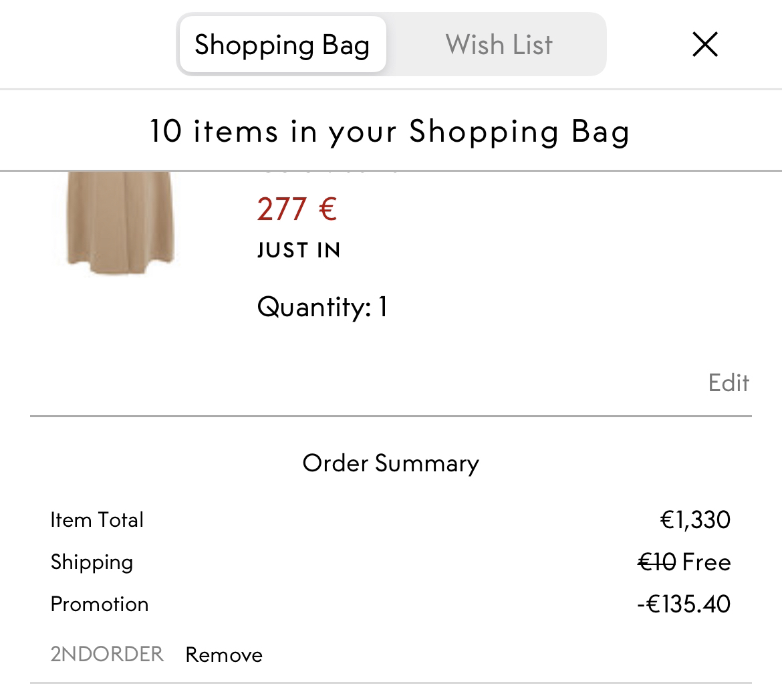Image resolution: width=782 pixels, height=700 pixels.
Task: Click the 277 € item price
Action: pos(297,209)
